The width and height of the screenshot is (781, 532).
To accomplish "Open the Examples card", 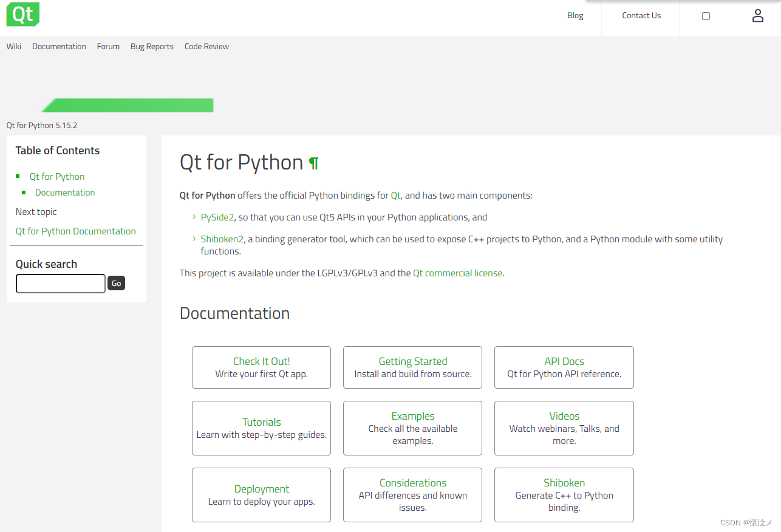I will click(413, 428).
